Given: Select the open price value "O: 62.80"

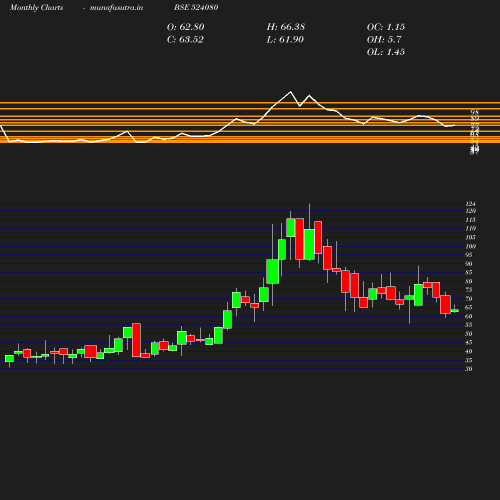Looking at the screenshot, I should pyautogui.click(x=185, y=27).
